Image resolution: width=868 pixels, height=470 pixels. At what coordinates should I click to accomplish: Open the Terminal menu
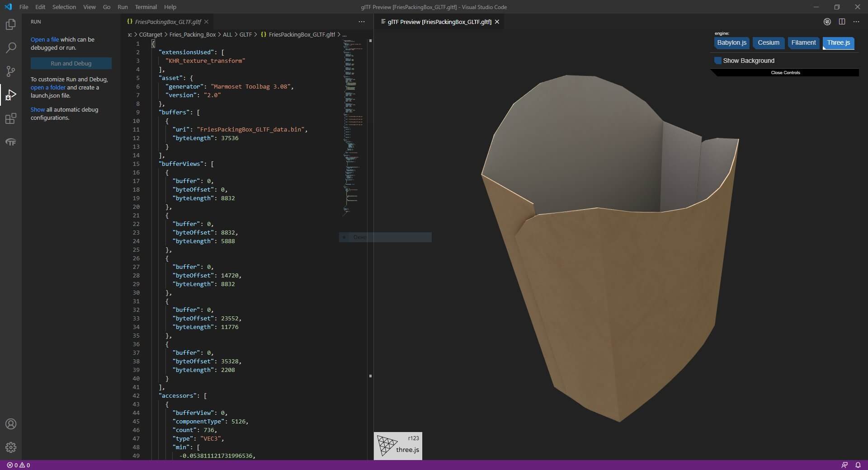(x=146, y=7)
